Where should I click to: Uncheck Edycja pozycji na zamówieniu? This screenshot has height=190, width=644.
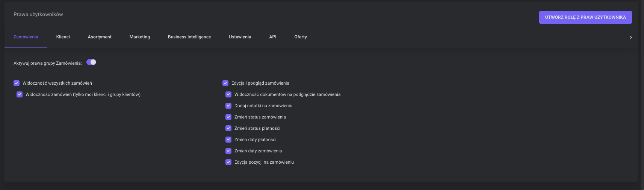click(x=228, y=162)
